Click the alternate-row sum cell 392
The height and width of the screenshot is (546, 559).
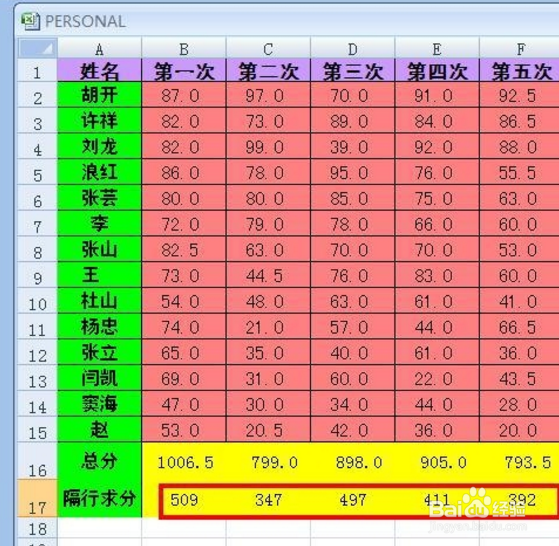coord(520,499)
